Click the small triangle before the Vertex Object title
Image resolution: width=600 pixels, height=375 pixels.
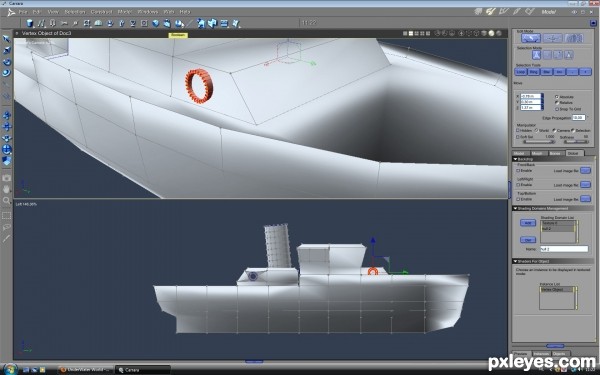[16, 33]
